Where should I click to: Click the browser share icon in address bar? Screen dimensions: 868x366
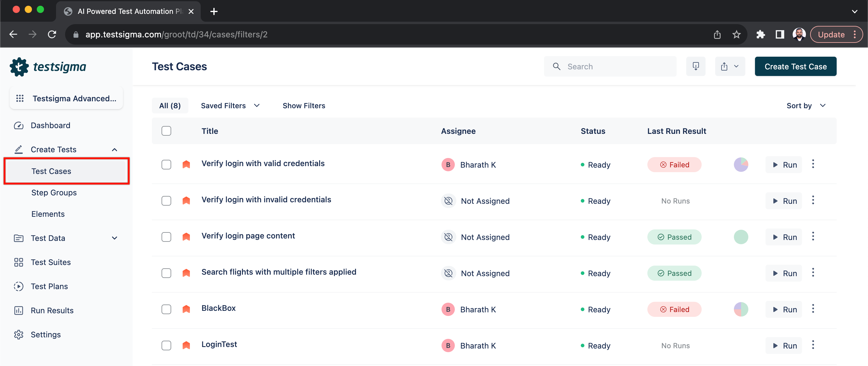click(x=717, y=34)
